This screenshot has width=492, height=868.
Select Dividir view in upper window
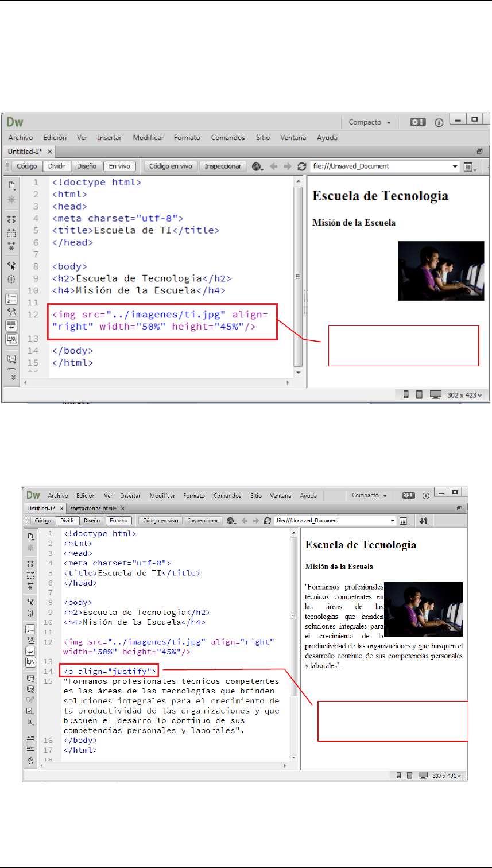(56, 166)
